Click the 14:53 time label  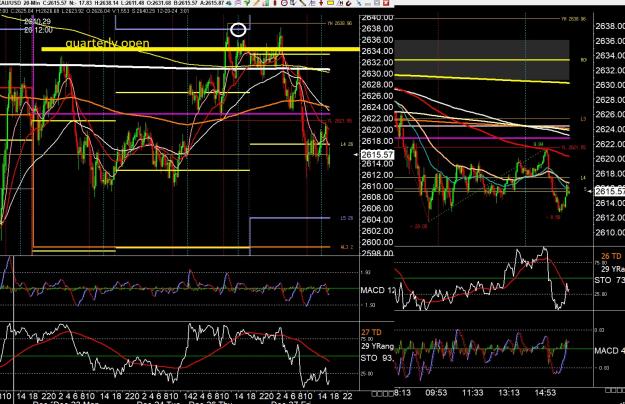[x=545, y=393]
